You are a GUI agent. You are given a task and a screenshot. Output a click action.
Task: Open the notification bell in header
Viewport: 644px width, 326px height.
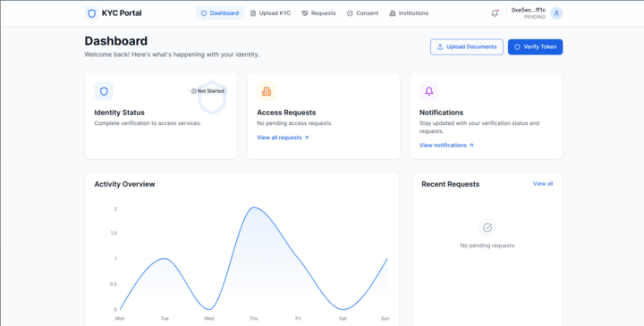tap(495, 13)
